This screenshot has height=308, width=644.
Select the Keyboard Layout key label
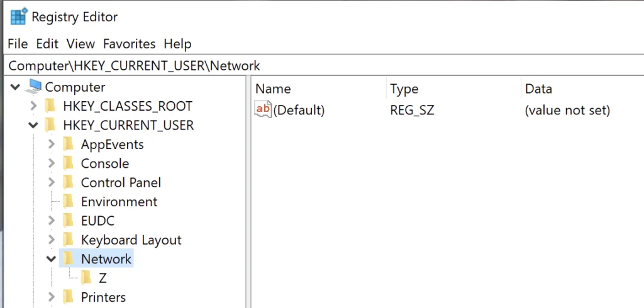click(131, 240)
